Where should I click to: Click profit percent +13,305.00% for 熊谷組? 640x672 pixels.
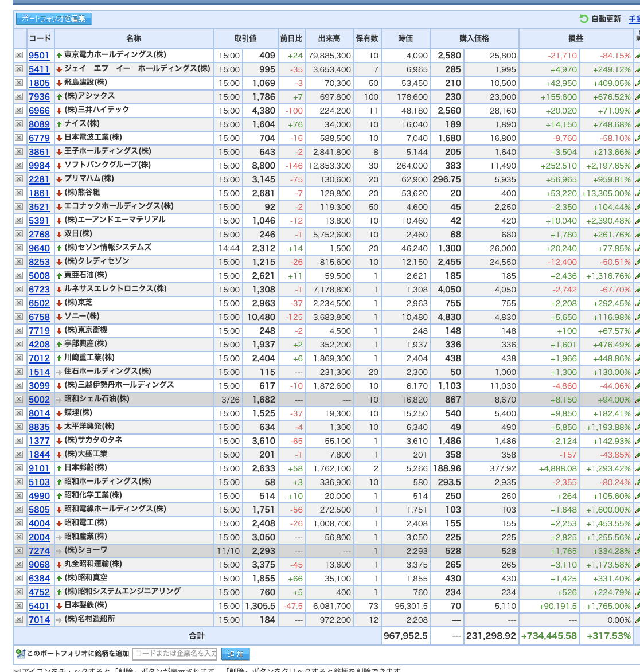(x=606, y=193)
